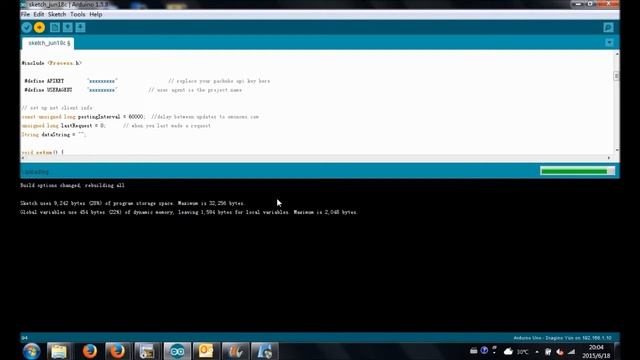Create a new sketch with the New icon
Image resolution: width=640 pixels, height=360 pixels.
point(55,27)
